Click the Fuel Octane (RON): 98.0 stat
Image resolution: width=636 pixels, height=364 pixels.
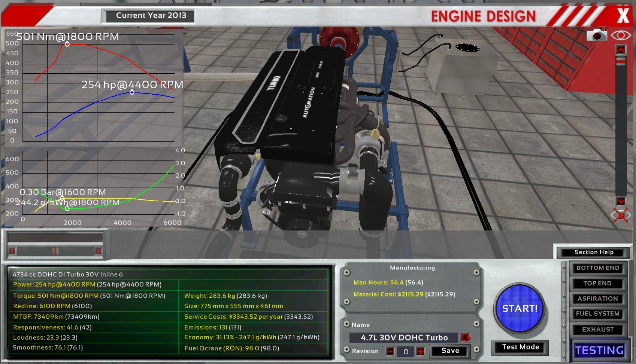232,348
